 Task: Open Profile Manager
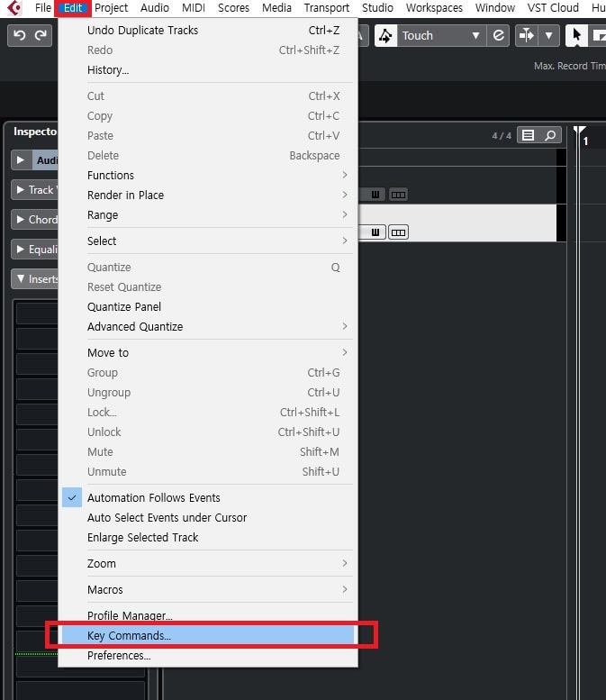tap(208, 615)
